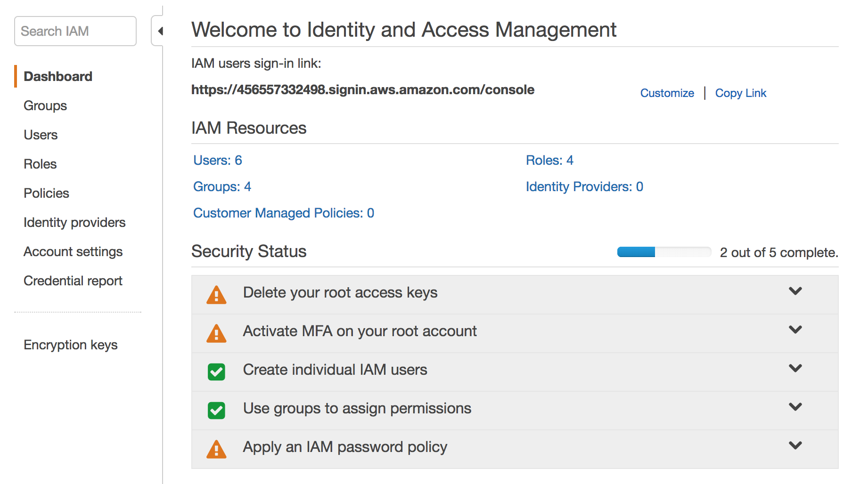This screenshot has width=868, height=484.
Task: Expand Use groups to assign permissions chevron
Action: click(795, 407)
